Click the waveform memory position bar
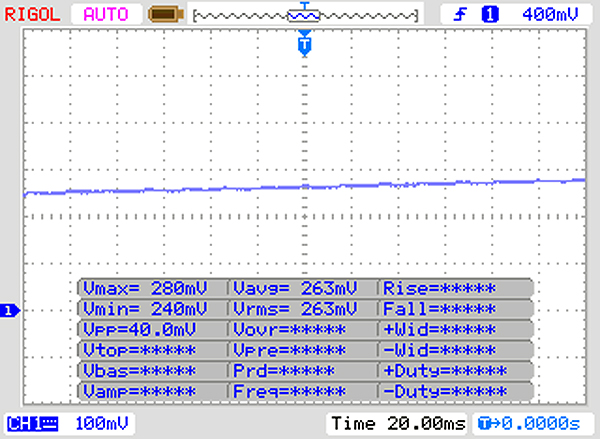This screenshot has height=439, width=600. [304, 14]
